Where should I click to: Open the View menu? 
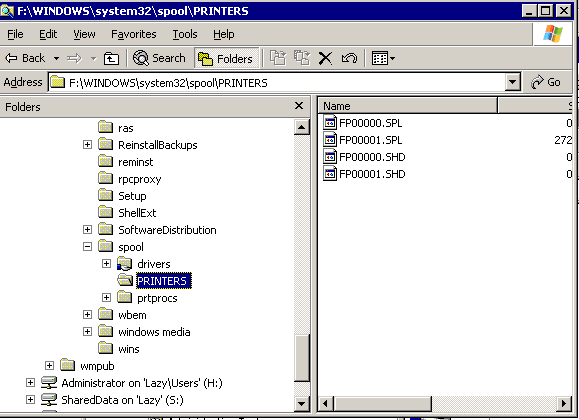[84, 34]
